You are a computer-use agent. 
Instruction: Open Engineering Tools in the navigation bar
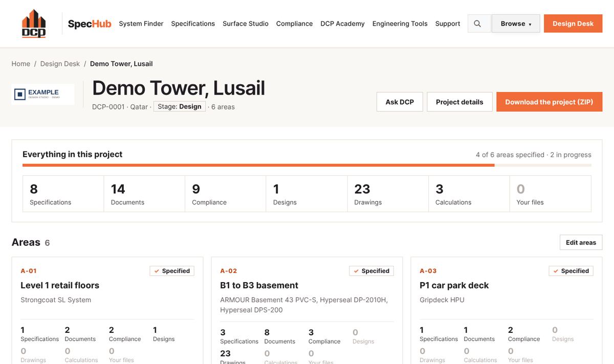[x=400, y=24]
